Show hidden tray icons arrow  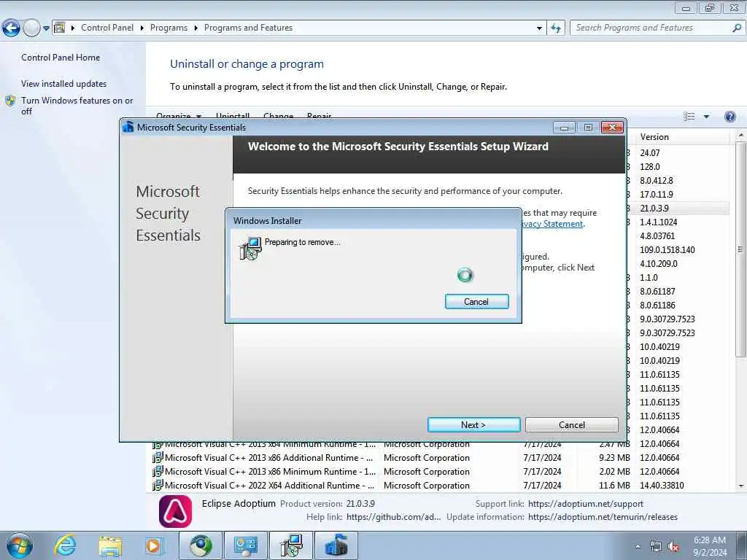(638, 546)
